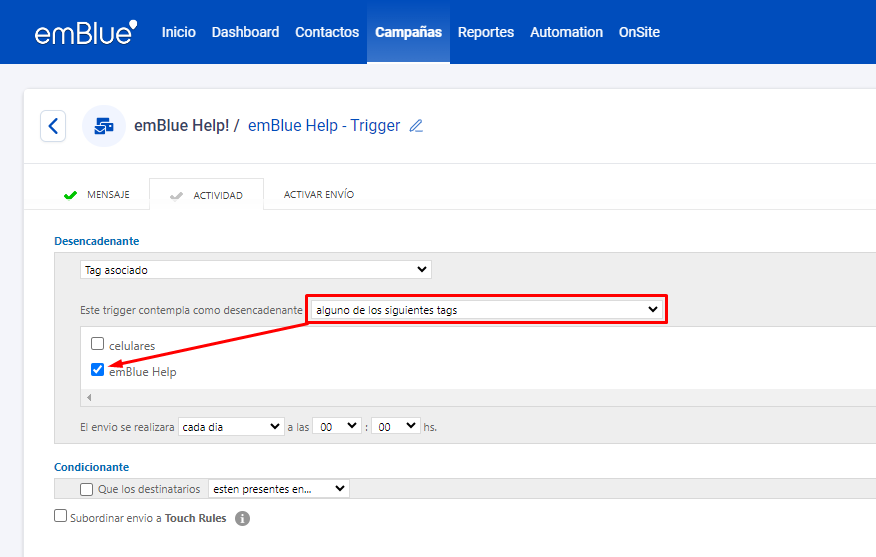
Task: Go to Automation section
Action: pyautogui.click(x=566, y=32)
